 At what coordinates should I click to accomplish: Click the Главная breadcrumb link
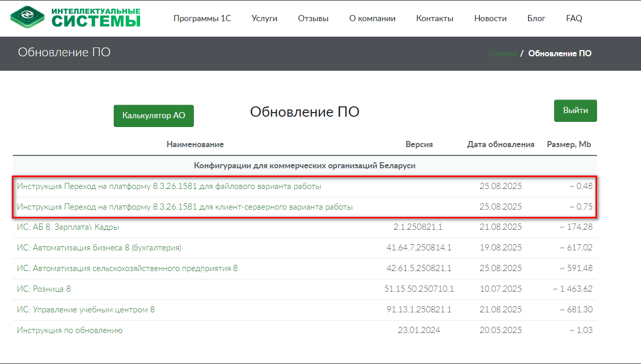(503, 53)
